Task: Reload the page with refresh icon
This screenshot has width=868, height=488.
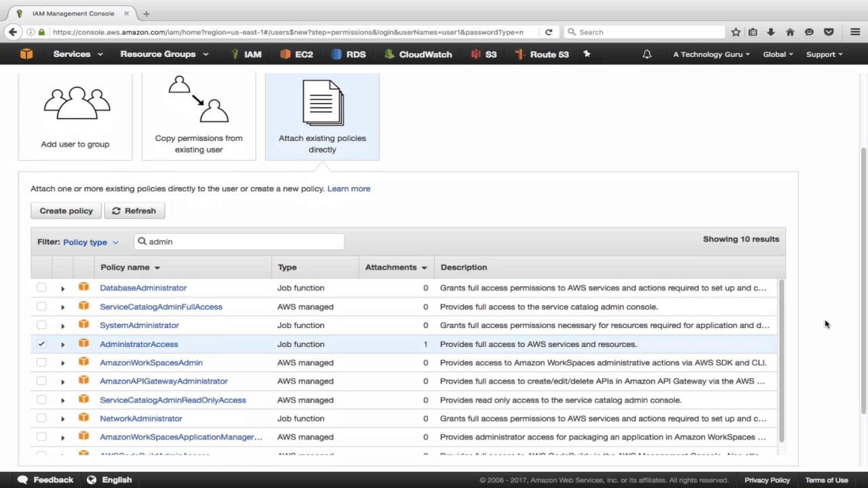Action: pos(549,32)
